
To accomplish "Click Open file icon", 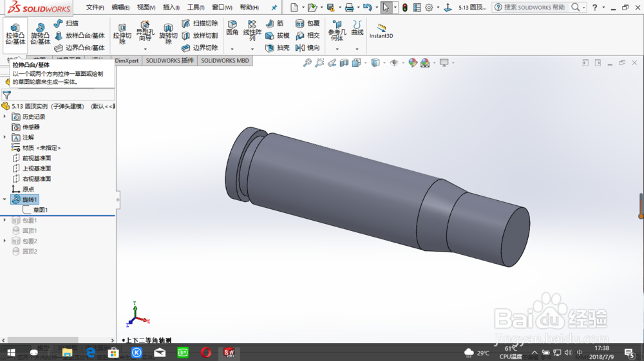I will click(x=312, y=7).
